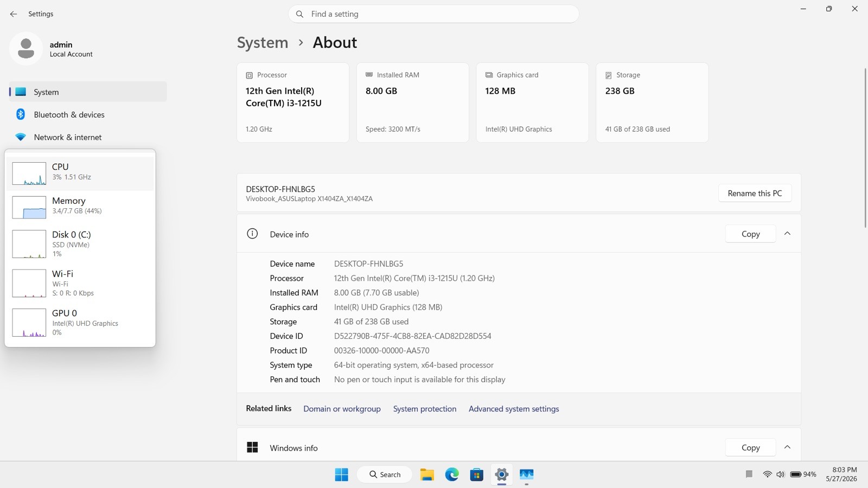This screenshot has width=868, height=488.
Task: Click the Storage summary card
Action: pyautogui.click(x=652, y=102)
